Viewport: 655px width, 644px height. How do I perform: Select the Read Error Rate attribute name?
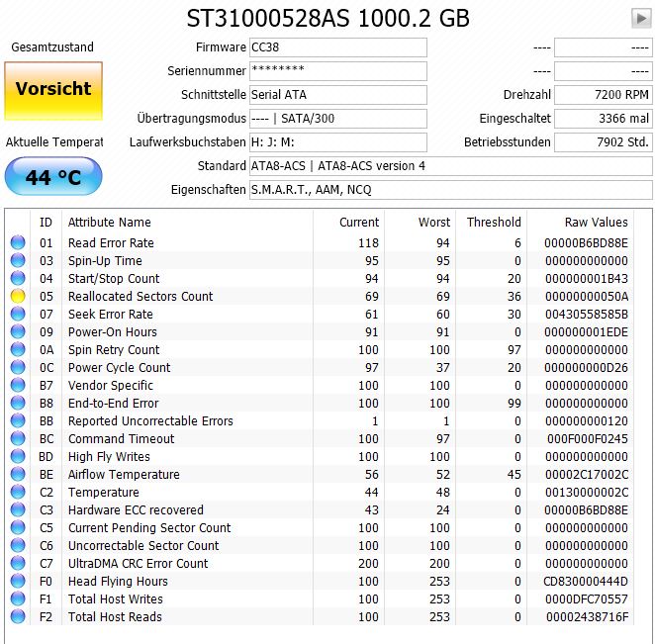coord(111,242)
